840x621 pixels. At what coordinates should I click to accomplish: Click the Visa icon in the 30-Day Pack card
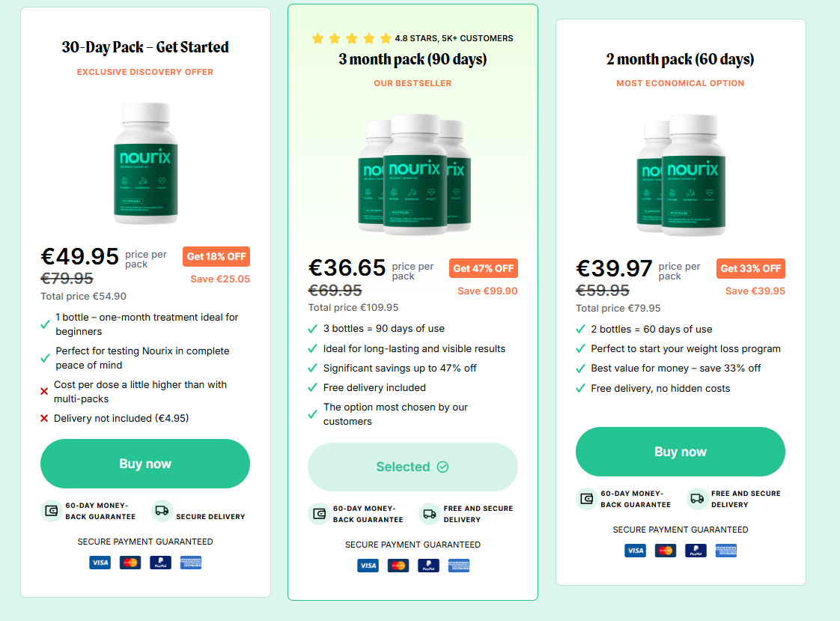[x=100, y=563]
